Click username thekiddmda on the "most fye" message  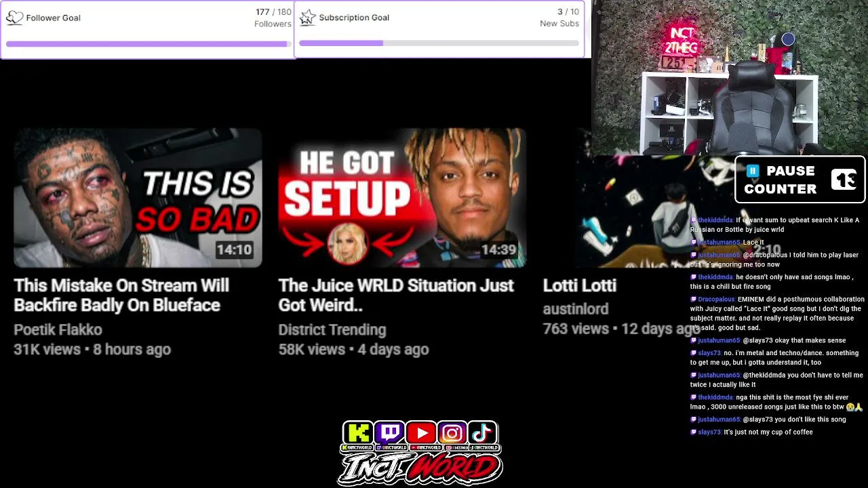pyautogui.click(x=715, y=398)
